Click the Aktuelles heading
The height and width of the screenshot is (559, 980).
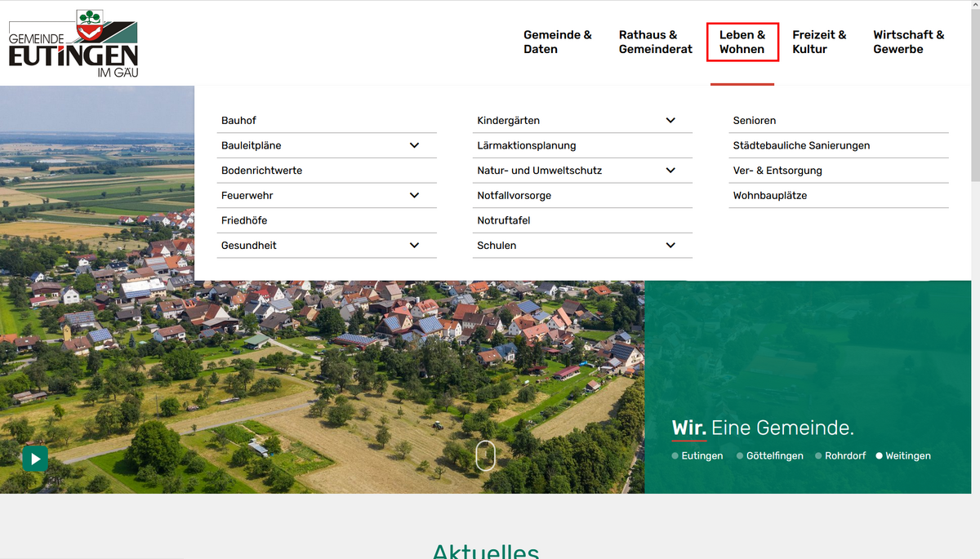coord(486,552)
